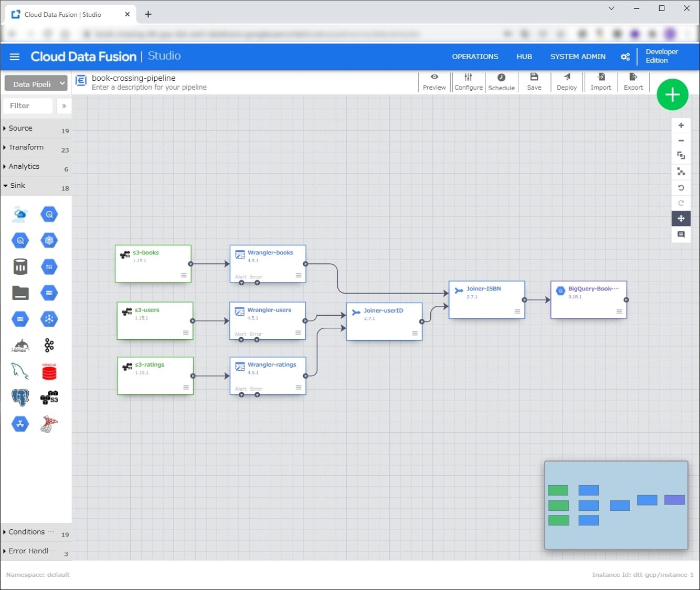Screen dimensions: 700x590
Task: Close the Cloud Data Fusion browser tab
Action: click(x=127, y=14)
